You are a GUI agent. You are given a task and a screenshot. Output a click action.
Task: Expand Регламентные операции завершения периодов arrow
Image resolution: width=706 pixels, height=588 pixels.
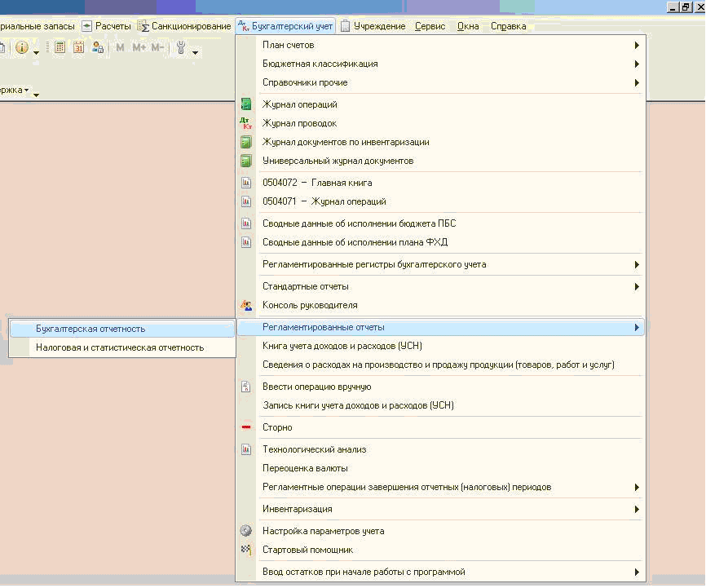tap(637, 487)
